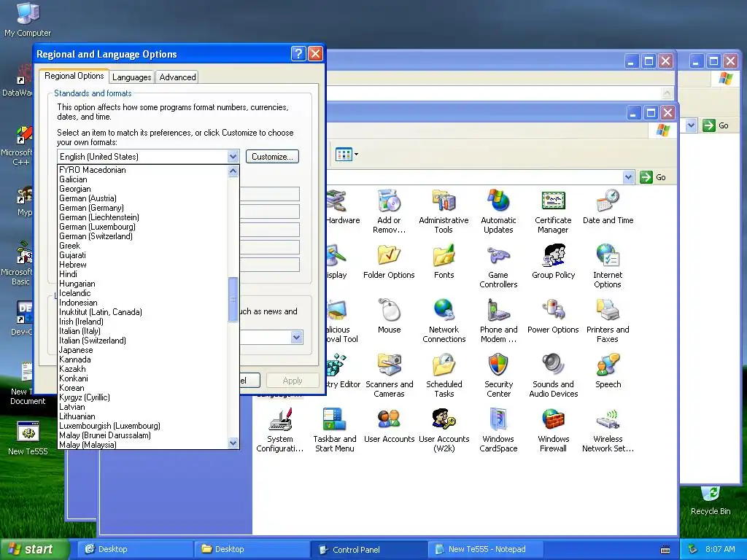Open Folder Options icon
Viewport: 747px width, 560px height.
pyautogui.click(x=389, y=262)
